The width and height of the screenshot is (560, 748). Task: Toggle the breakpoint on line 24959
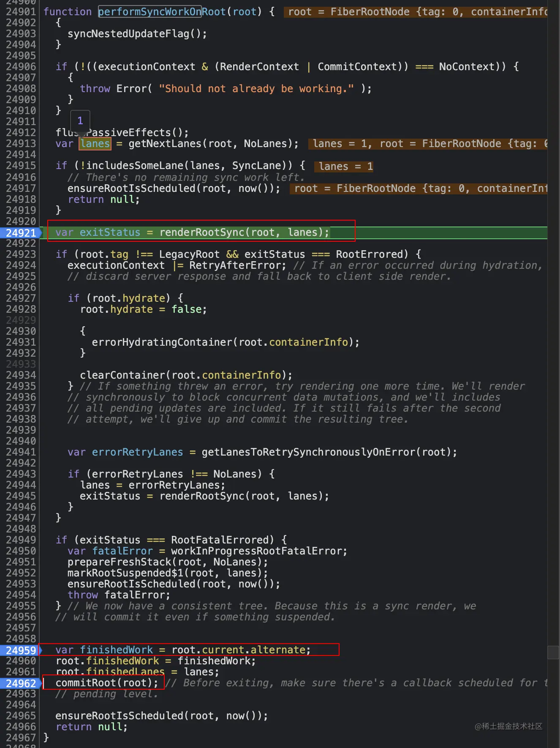(21, 650)
